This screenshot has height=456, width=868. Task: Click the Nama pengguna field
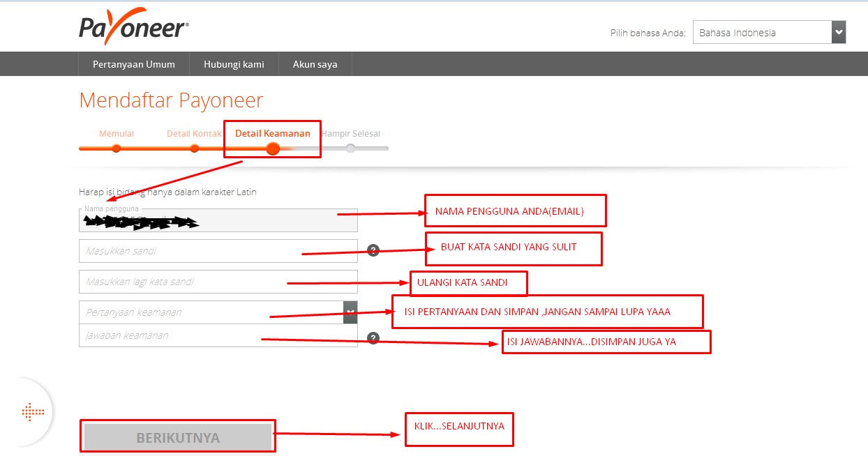[218, 220]
